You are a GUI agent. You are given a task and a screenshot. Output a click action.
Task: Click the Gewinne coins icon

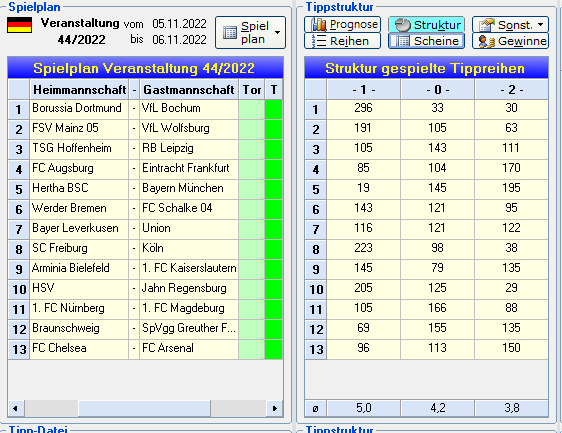(487, 42)
